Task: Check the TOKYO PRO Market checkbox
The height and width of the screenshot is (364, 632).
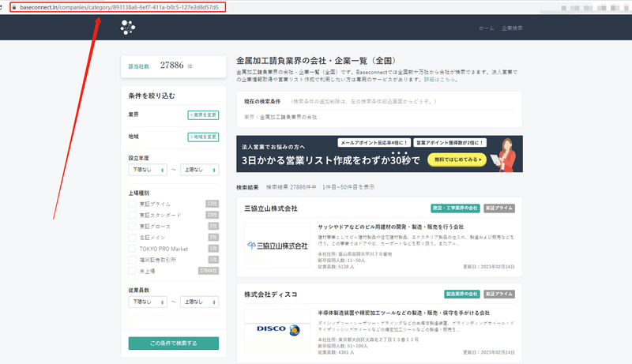Action: click(132, 249)
